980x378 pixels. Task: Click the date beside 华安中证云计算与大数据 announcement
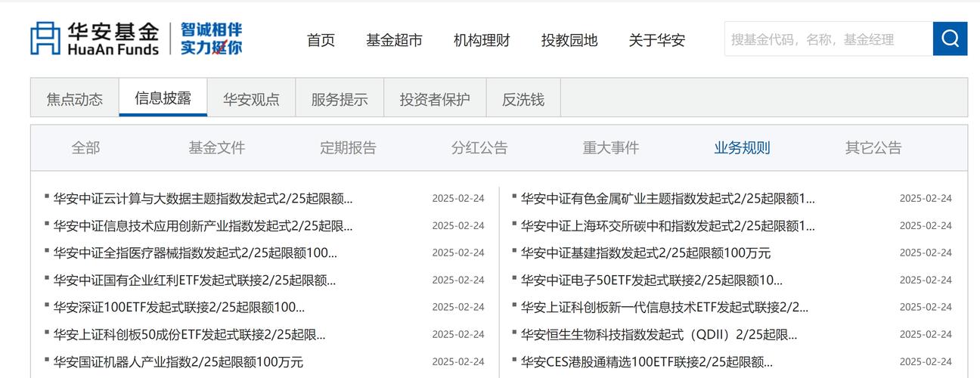point(458,199)
